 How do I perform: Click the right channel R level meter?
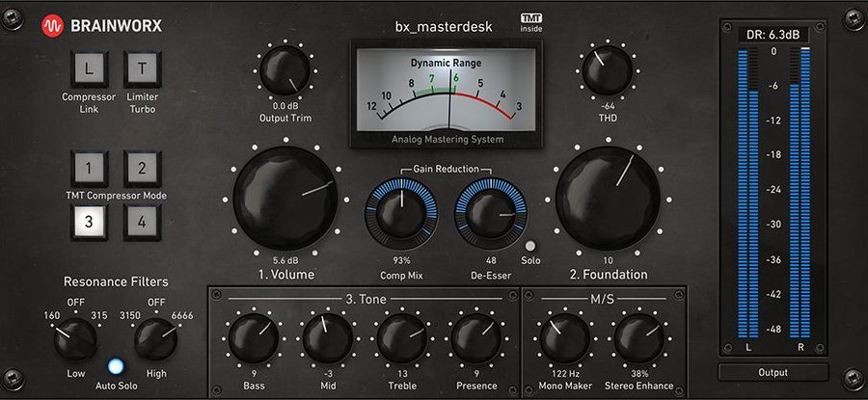pyautogui.click(x=800, y=193)
